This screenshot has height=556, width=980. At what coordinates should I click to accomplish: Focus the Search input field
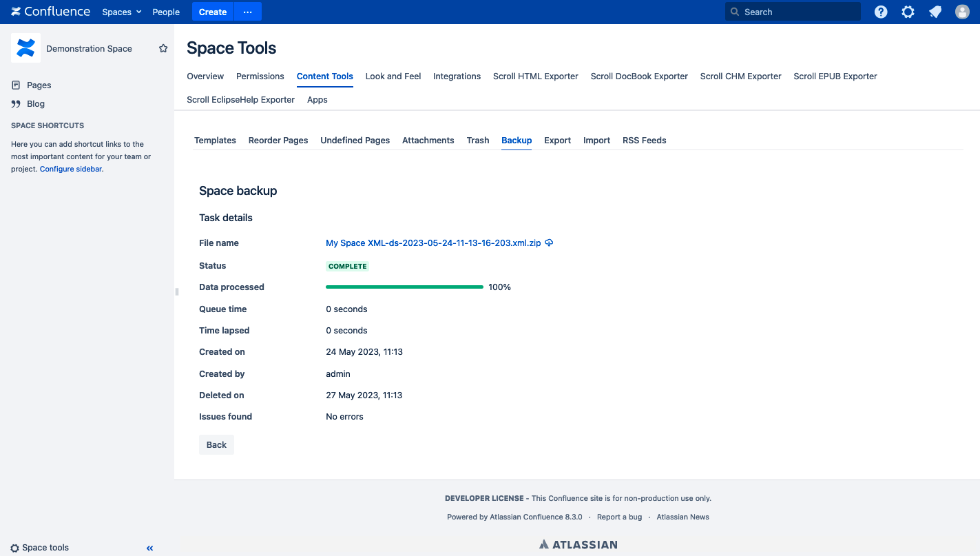799,12
